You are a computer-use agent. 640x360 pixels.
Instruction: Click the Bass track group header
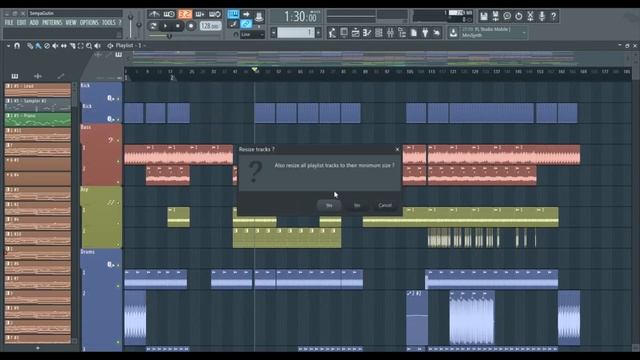tap(101, 134)
